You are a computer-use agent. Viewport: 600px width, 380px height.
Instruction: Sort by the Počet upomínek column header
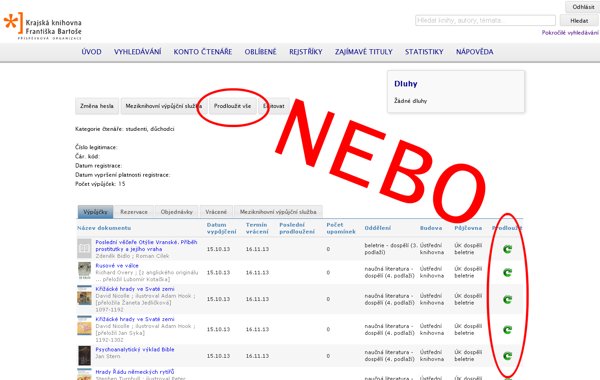341,228
